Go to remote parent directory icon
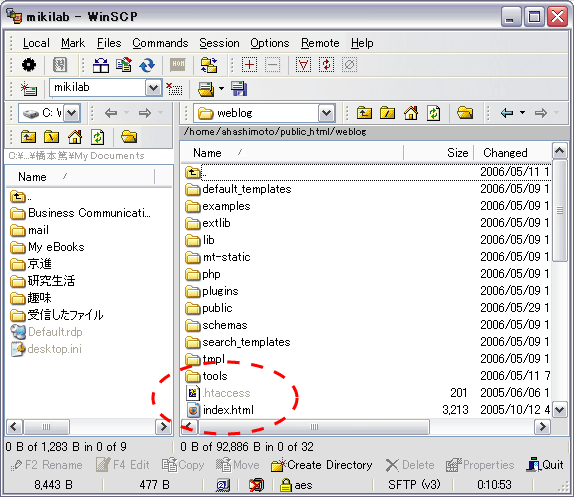Screen dimensions: 574x497 click(x=364, y=113)
